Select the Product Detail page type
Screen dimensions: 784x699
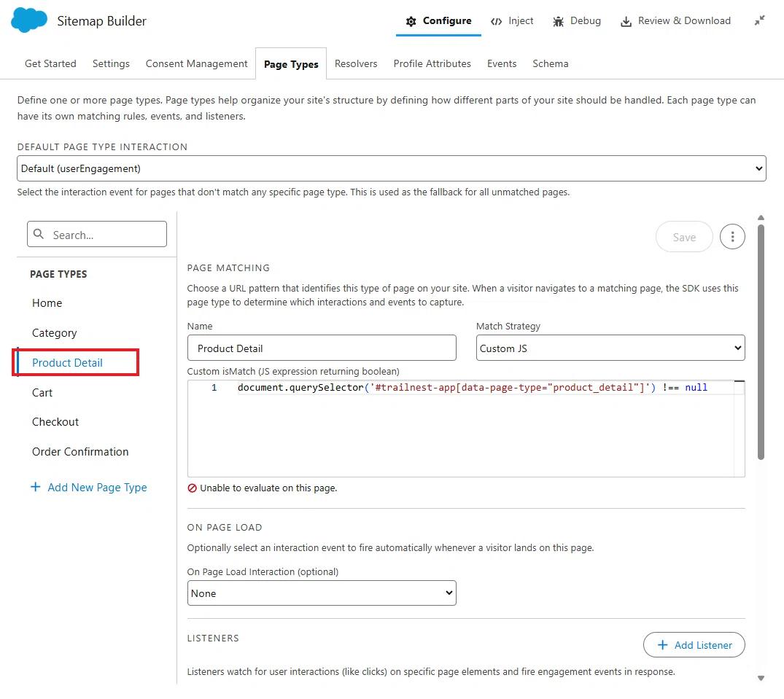(68, 363)
